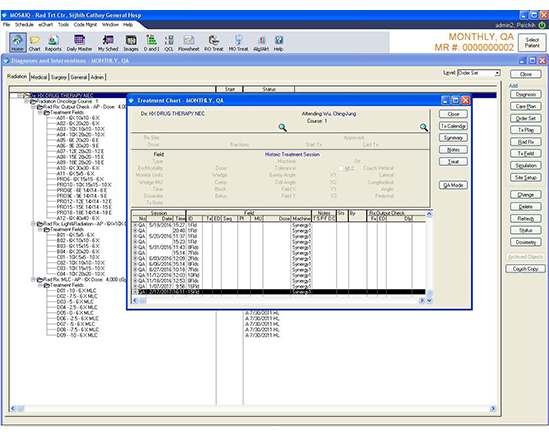The width and height of the screenshot is (549, 437).
Task: Click the Tx Plan button
Action: pos(526,130)
